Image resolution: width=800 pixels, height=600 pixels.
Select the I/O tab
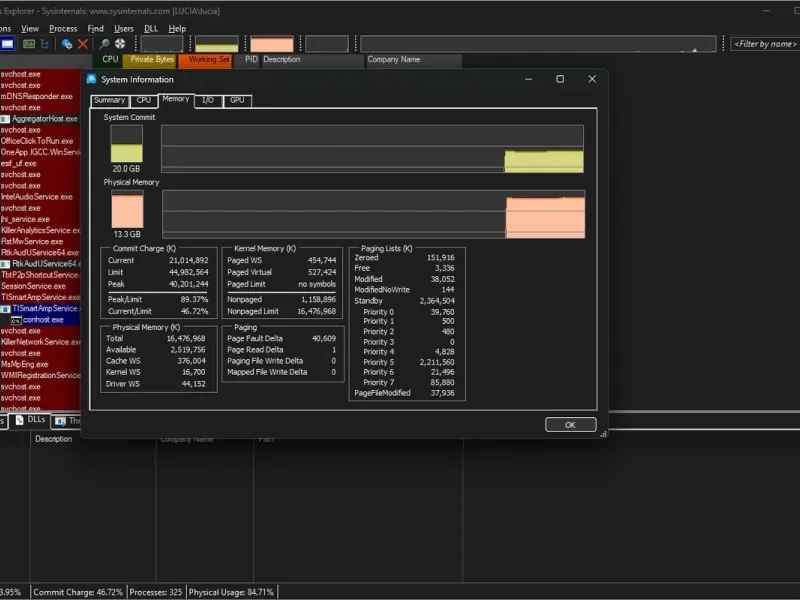pyautogui.click(x=208, y=100)
